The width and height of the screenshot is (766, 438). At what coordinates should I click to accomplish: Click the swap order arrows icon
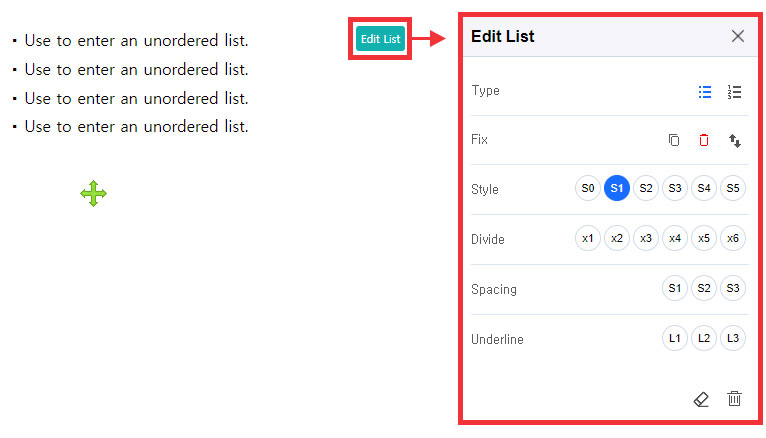click(734, 141)
